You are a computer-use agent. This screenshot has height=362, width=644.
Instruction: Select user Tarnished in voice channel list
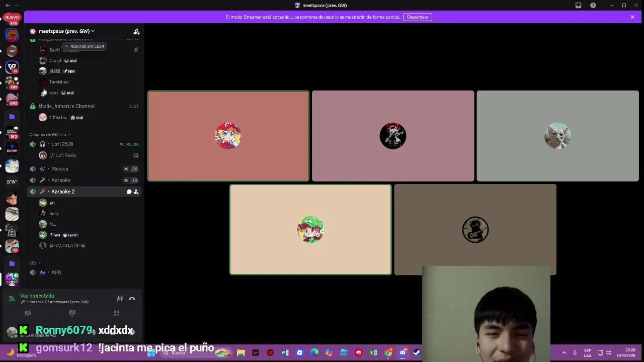pyautogui.click(x=59, y=82)
